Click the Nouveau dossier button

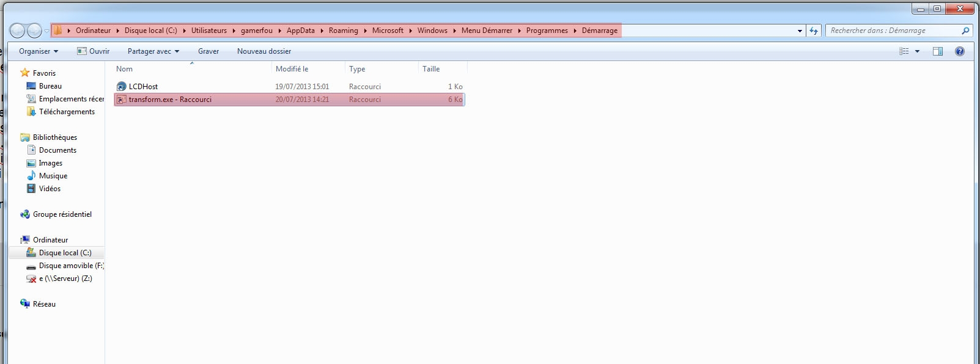[263, 51]
